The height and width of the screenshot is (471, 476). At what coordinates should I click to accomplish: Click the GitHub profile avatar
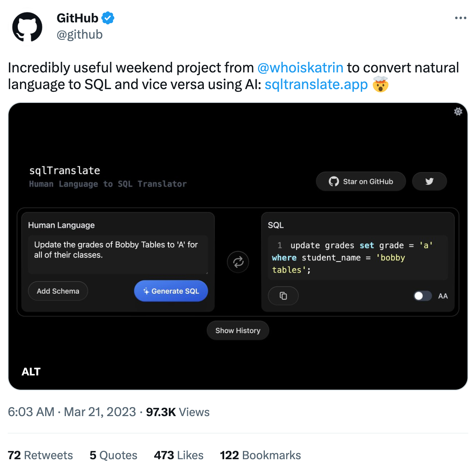pos(27,27)
